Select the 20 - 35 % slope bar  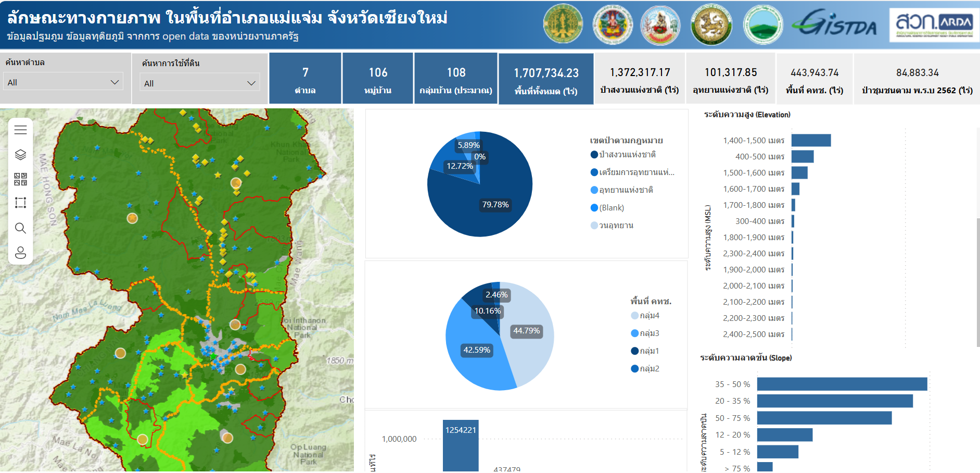click(x=835, y=401)
